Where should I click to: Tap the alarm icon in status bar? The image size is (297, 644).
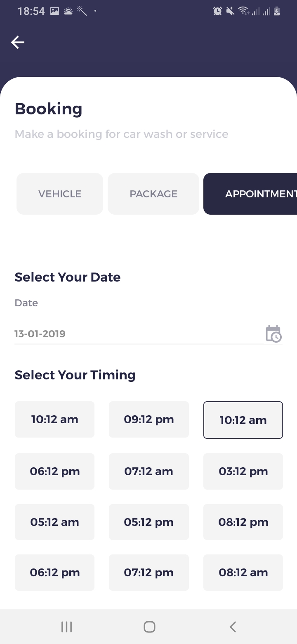tap(217, 11)
